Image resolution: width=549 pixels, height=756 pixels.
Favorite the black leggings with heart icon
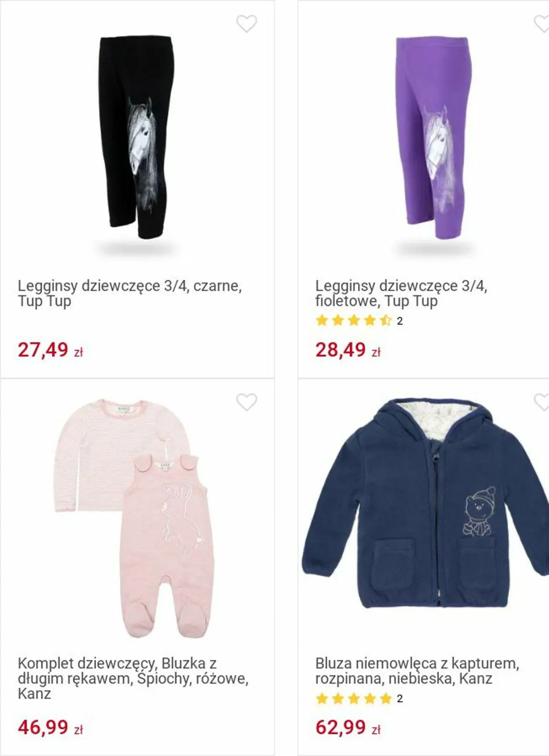coord(246,24)
